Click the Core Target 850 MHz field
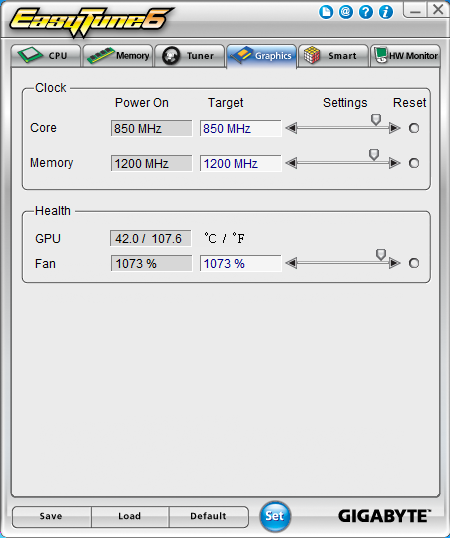450x538 pixels. (x=240, y=129)
